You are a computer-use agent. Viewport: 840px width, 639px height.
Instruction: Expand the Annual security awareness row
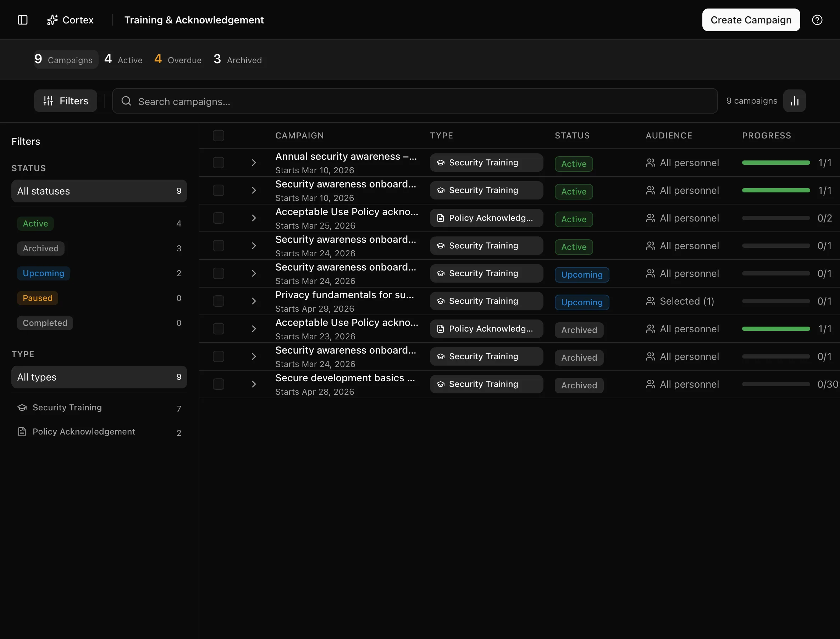click(254, 163)
